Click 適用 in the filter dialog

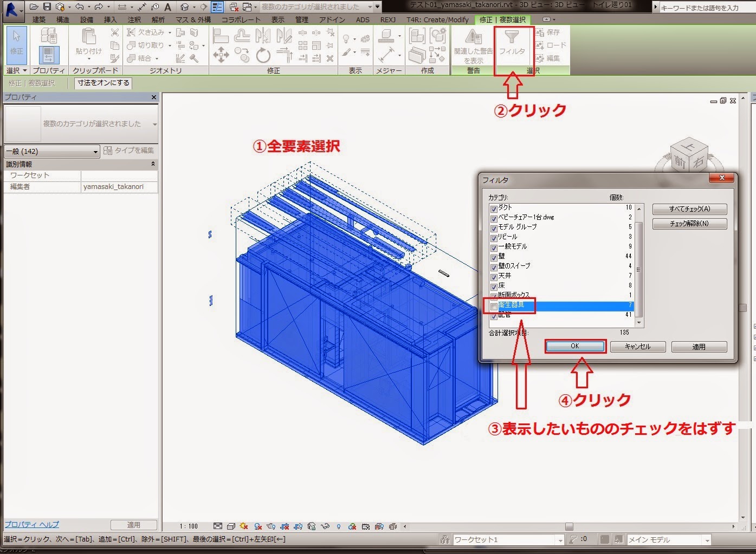(699, 347)
